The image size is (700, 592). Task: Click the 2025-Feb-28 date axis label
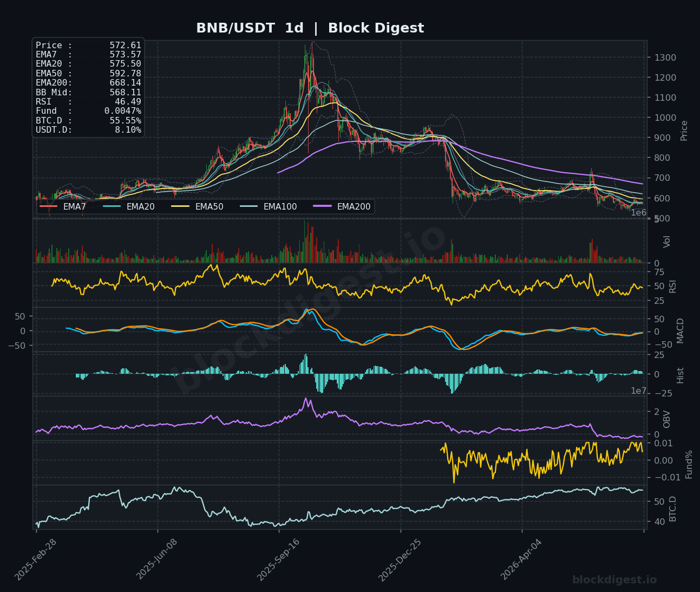point(36,561)
